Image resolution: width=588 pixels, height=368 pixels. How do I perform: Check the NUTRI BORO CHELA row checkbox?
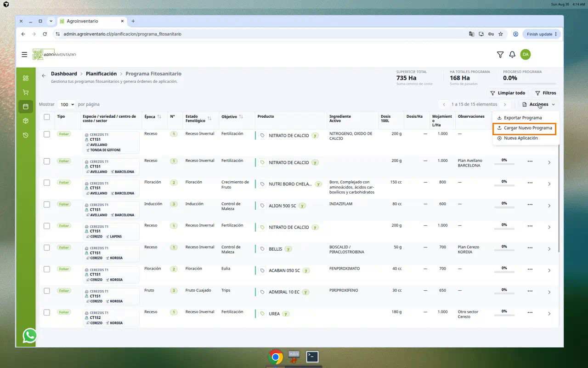(x=47, y=183)
